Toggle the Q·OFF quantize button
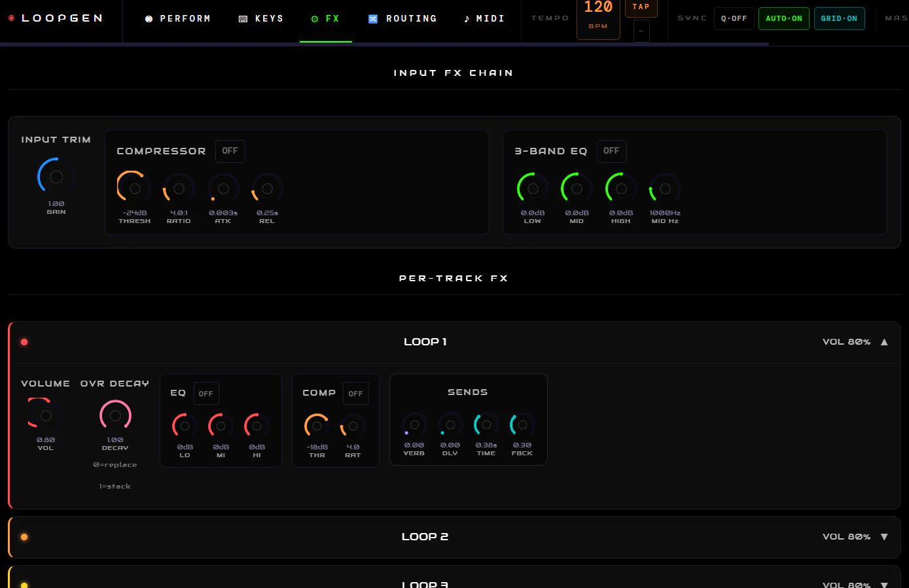 point(734,19)
